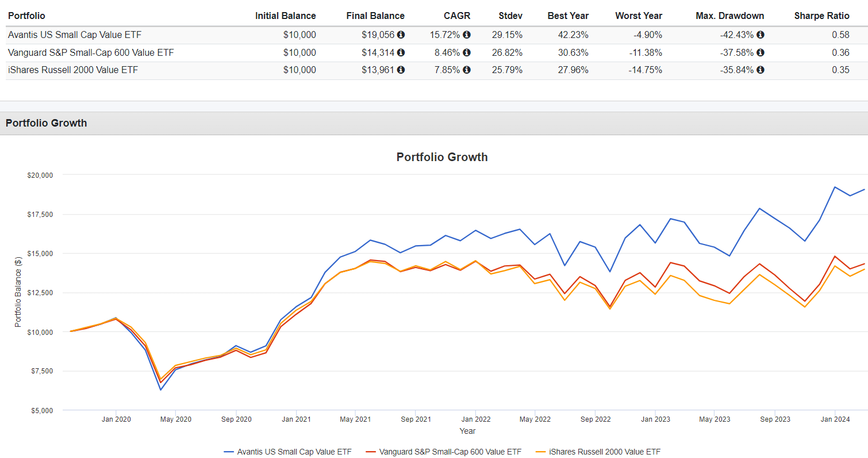
Task: Open the info tooltip next to Avantis CAGR 15.72%
Action: (x=466, y=35)
